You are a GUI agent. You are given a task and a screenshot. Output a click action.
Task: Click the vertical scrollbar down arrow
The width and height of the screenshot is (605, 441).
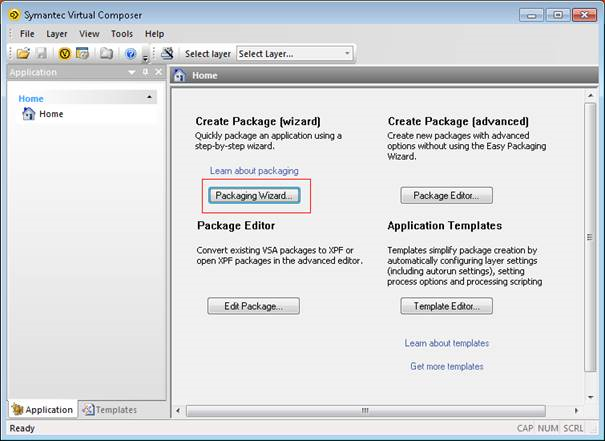pos(590,397)
